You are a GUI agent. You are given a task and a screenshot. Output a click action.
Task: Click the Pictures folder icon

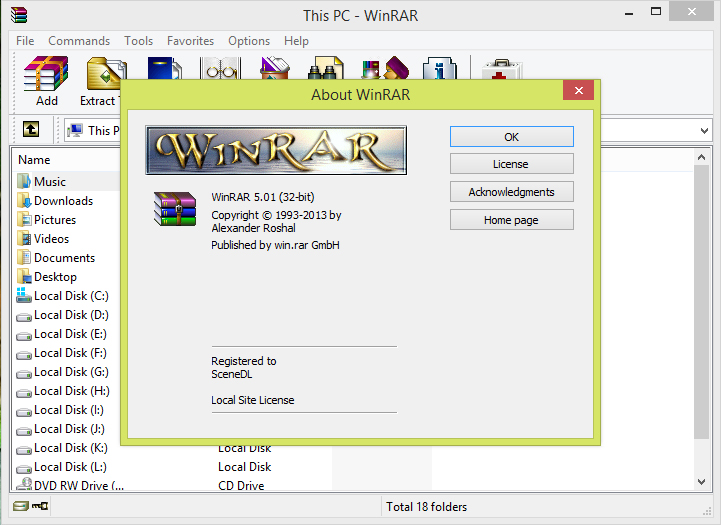[24, 219]
